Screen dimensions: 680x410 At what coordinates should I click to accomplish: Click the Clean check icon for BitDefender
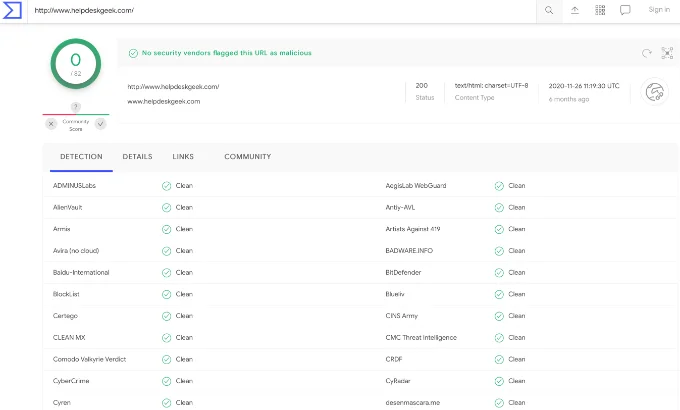tap(499, 273)
